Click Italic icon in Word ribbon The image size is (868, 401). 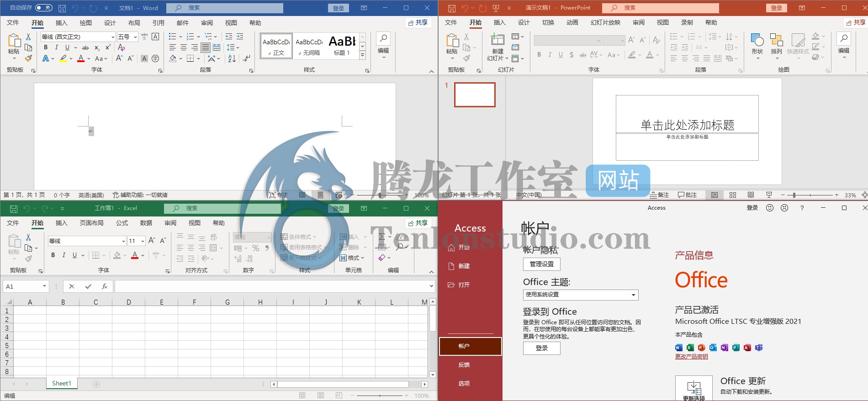click(x=57, y=47)
